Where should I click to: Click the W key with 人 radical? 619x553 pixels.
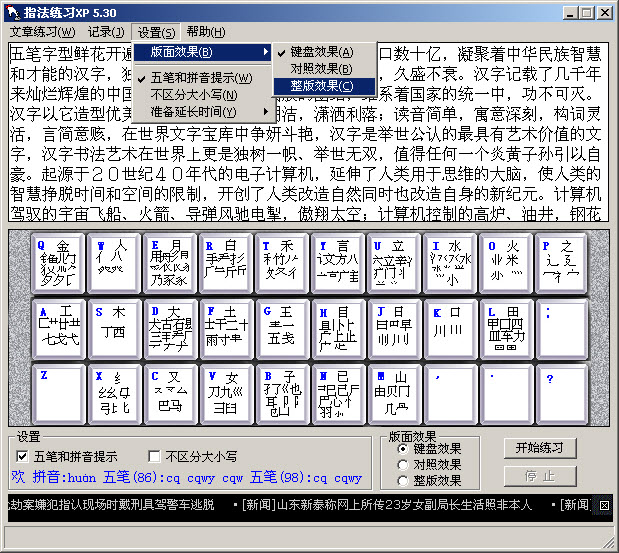114,264
